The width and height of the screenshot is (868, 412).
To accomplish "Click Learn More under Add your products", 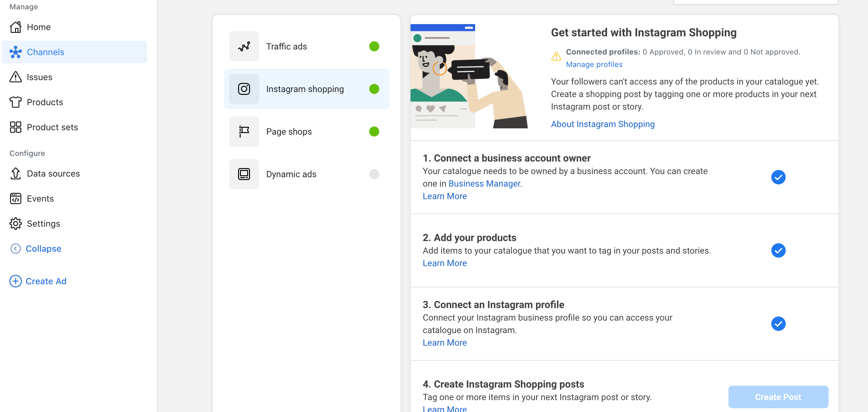I will (444, 263).
